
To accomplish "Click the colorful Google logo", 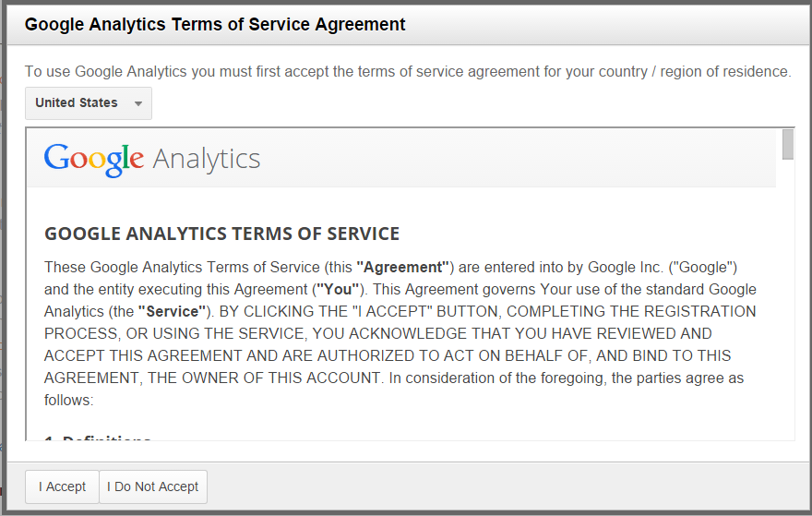I will pyautogui.click(x=94, y=160).
